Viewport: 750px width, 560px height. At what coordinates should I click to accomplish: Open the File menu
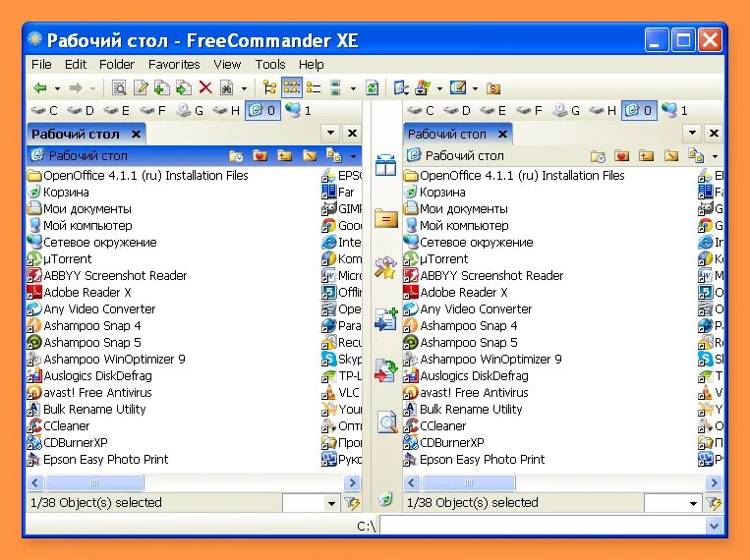41,64
